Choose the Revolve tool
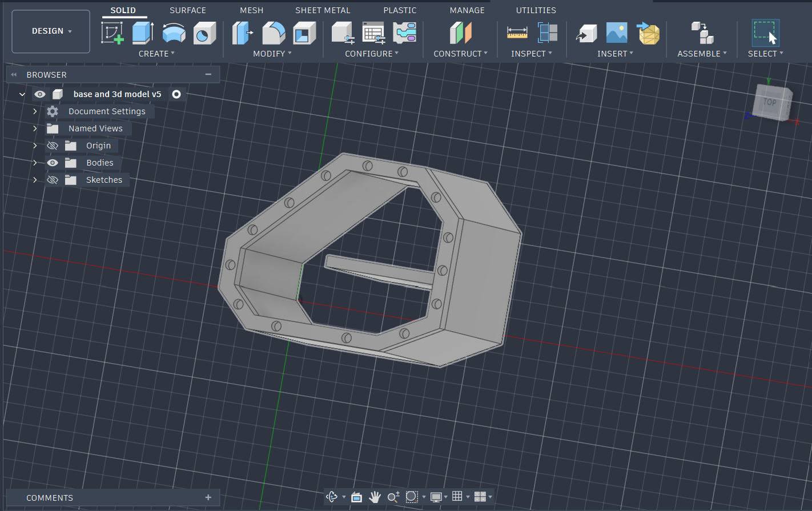This screenshot has height=511, width=812. [174, 33]
